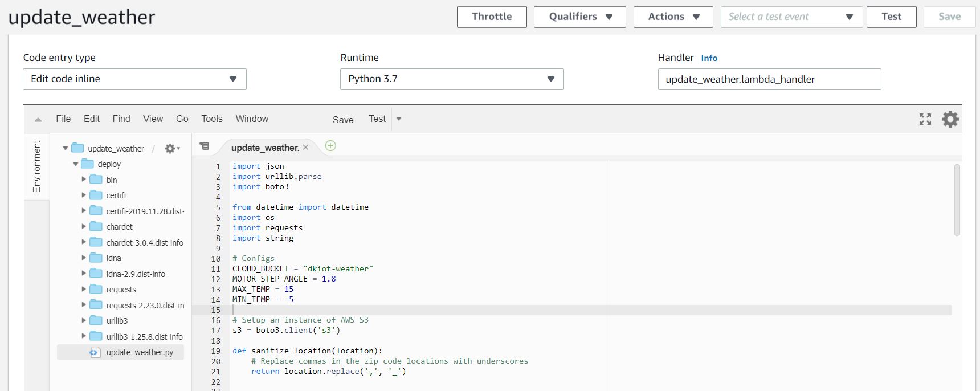
Task: Open the Find menu
Action: coord(121,119)
